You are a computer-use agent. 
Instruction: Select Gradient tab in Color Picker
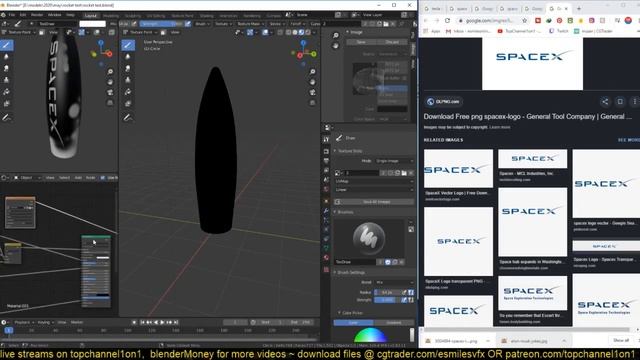pos(393,323)
